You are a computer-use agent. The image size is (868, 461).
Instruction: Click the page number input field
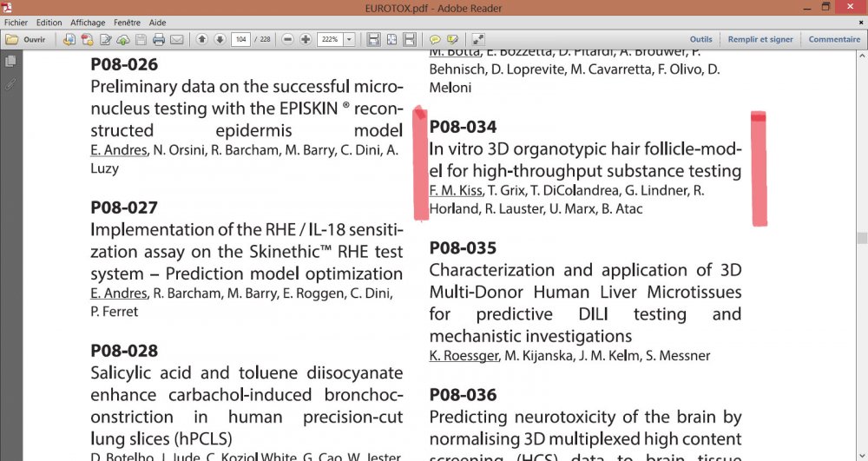[240, 39]
